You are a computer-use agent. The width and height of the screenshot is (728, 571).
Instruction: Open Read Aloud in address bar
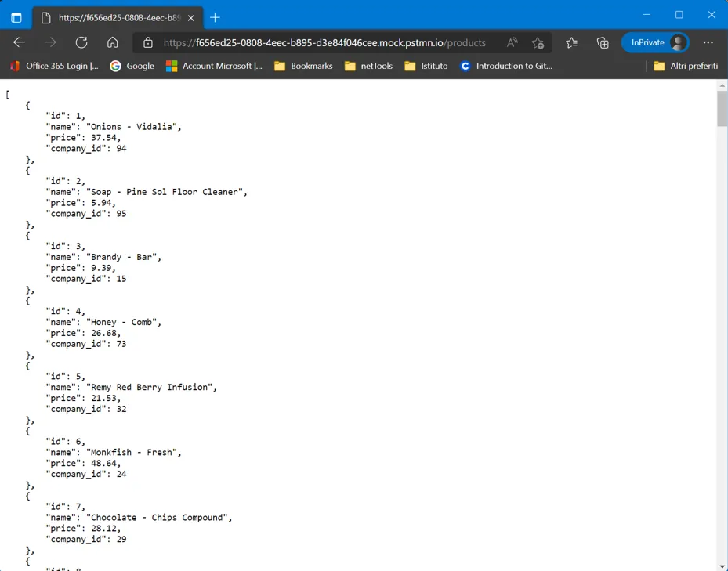click(512, 43)
